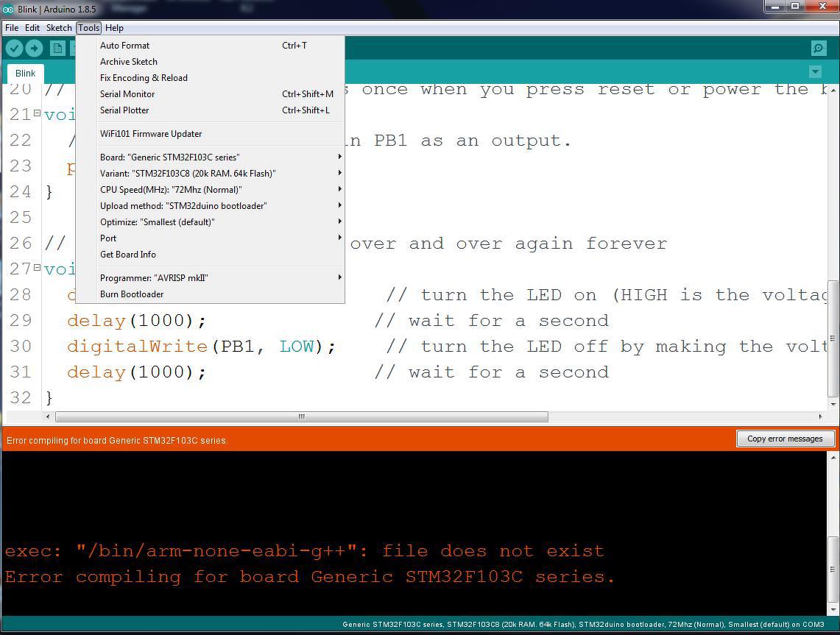Select the Blink sketch tab
The height and width of the screenshot is (635, 840).
(x=25, y=74)
